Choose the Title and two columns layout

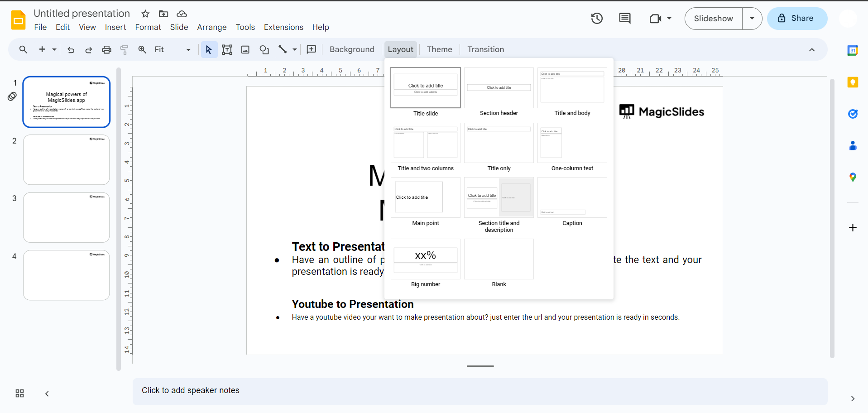coord(425,144)
